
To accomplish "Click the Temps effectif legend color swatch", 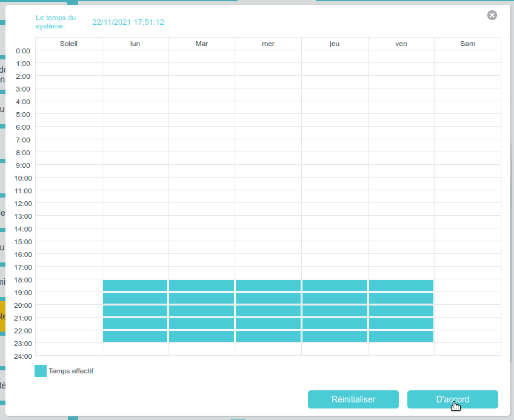I will [x=41, y=371].
